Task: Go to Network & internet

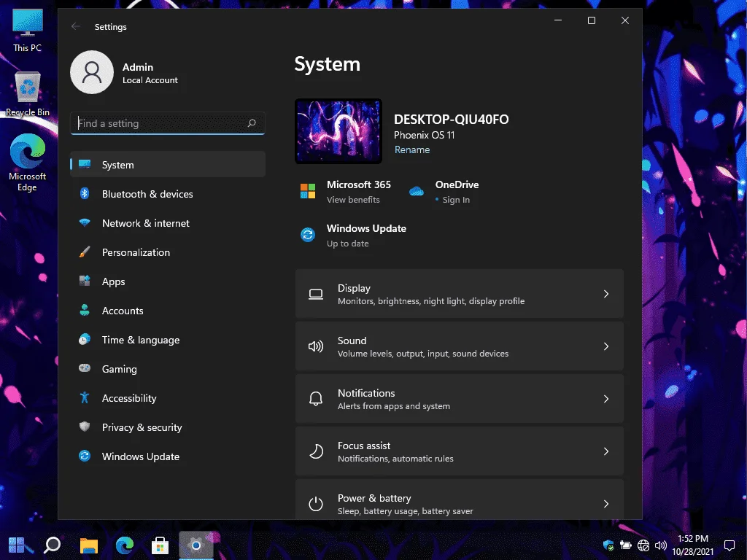Action: pyautogui.click(x=167, y=223)
